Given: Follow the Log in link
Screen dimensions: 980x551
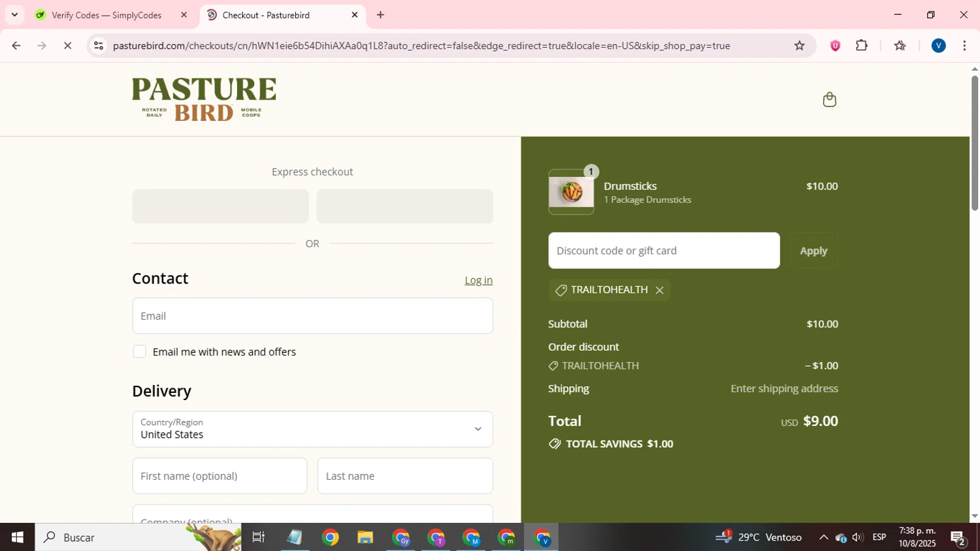Looking at the screenshot, I should pos(478,280).
